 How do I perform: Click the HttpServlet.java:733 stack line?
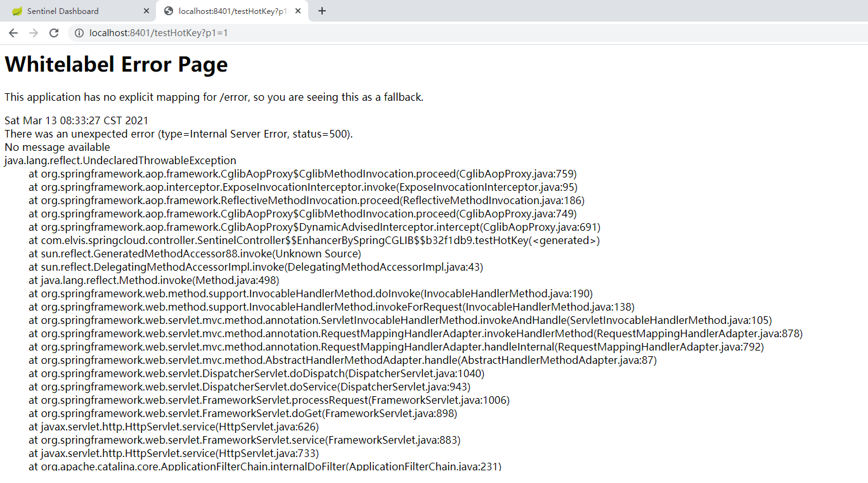pyautogui.click(x=174, y=453)
